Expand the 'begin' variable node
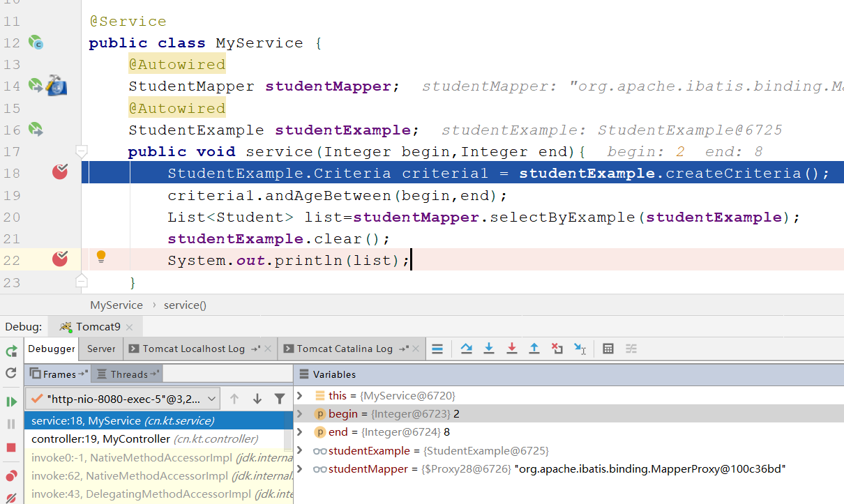Viewport: 844px width, 504px height. click(x=300, y=413)
